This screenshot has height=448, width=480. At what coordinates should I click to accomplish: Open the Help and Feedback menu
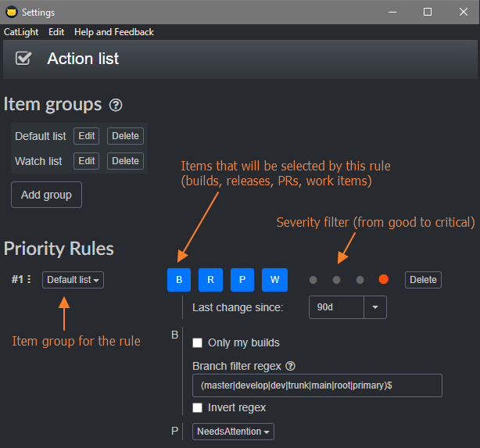coord(114,32)
